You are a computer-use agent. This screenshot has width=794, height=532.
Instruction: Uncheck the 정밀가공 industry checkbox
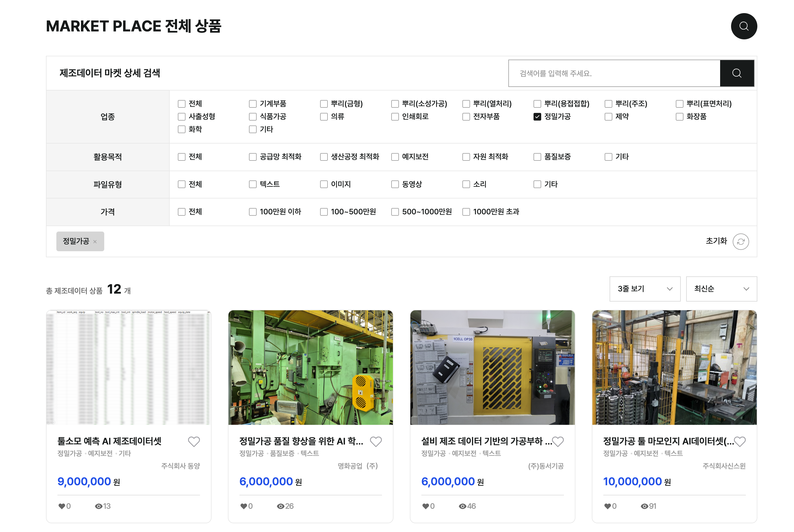point(537,117)
